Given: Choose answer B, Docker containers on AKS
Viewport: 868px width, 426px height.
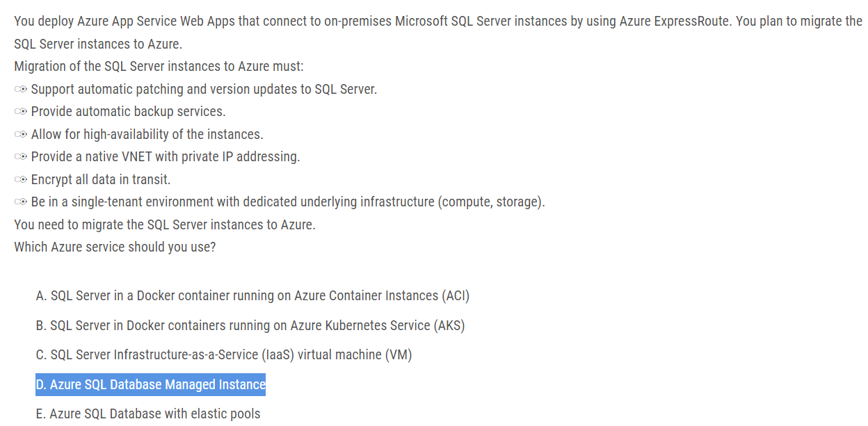Looking at the screenshot, I should (x=250, y=325).
